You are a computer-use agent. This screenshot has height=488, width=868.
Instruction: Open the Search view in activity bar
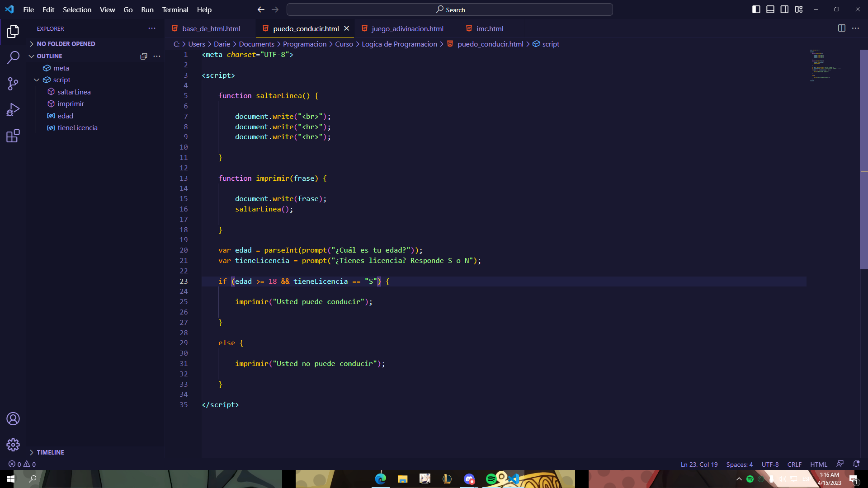click(13, 57)
